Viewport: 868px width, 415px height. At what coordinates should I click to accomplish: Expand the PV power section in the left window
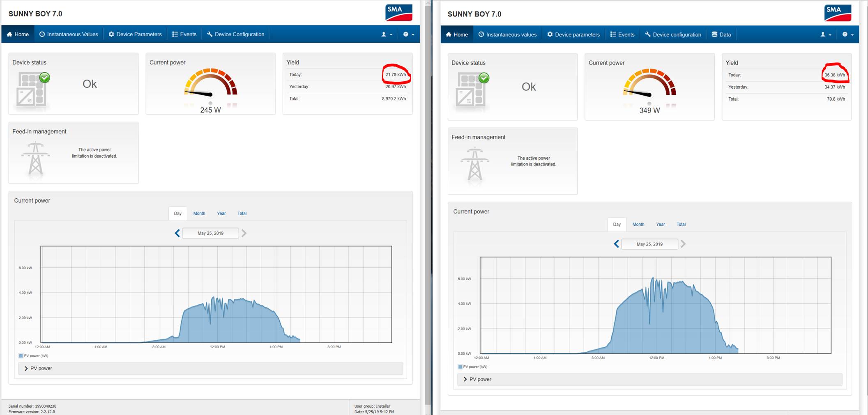point(39,368)
